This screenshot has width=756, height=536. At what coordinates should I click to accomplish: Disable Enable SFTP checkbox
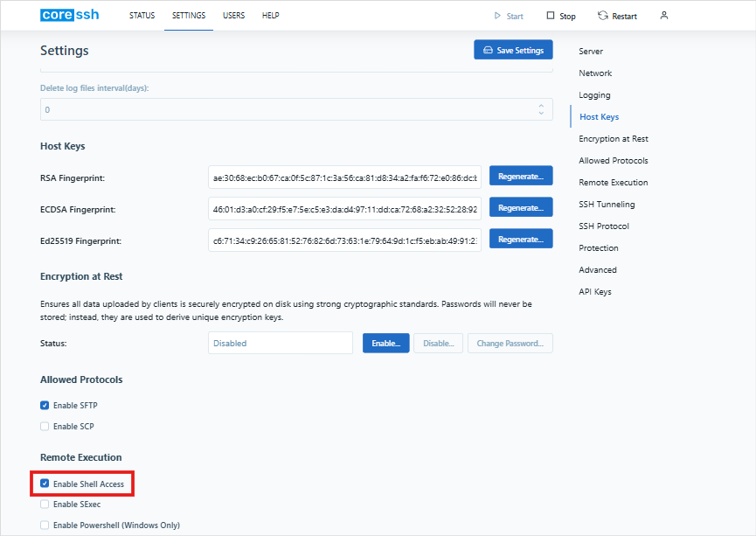tap(44, 405)
